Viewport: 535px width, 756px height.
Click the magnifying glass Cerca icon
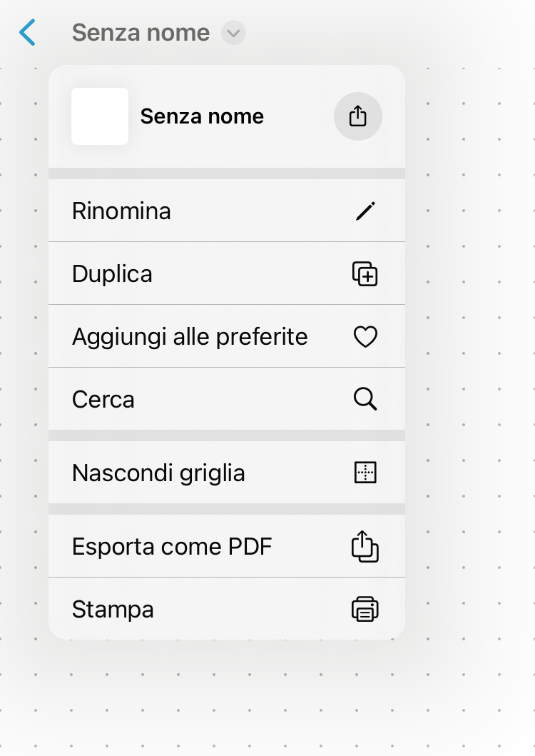pos(365,400)
